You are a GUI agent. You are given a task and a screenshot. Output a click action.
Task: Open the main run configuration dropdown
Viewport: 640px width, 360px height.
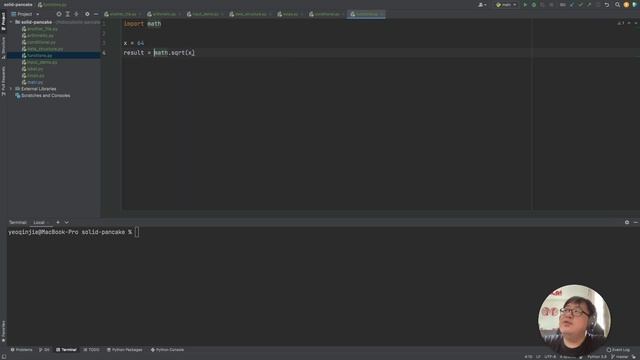pos(506,4)
